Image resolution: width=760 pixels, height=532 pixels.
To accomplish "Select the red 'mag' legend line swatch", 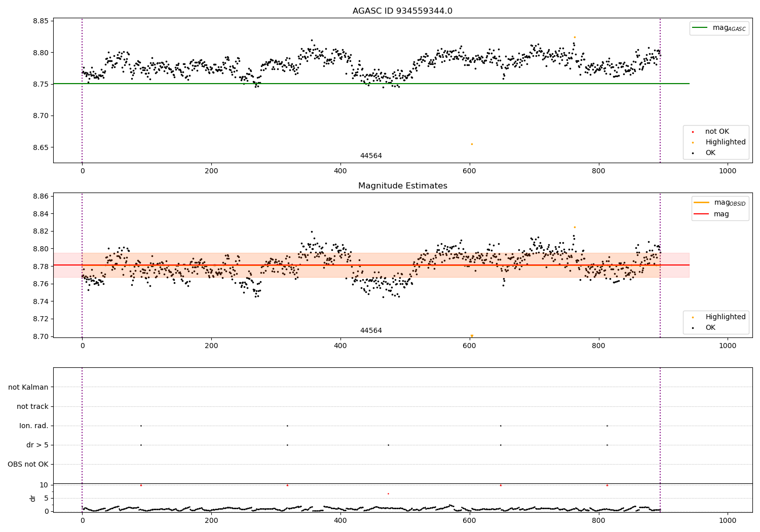I will point(702,214).
